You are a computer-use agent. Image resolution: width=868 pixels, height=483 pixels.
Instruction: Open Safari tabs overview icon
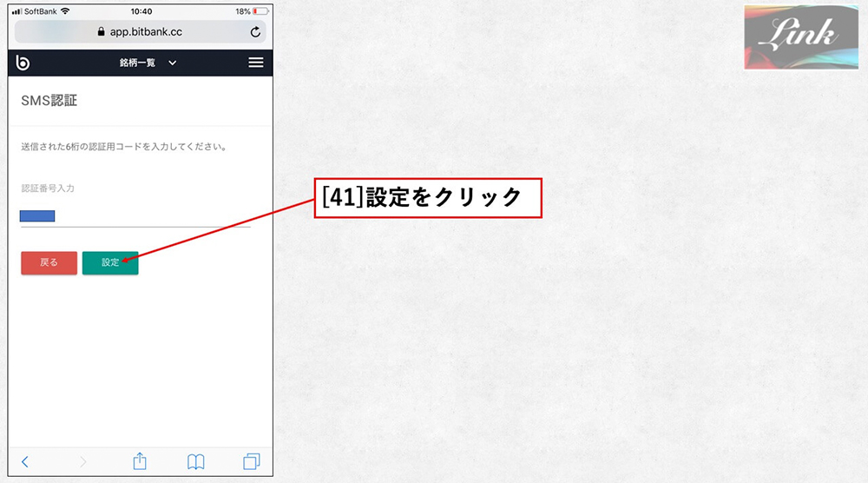(x=252, y=461)
